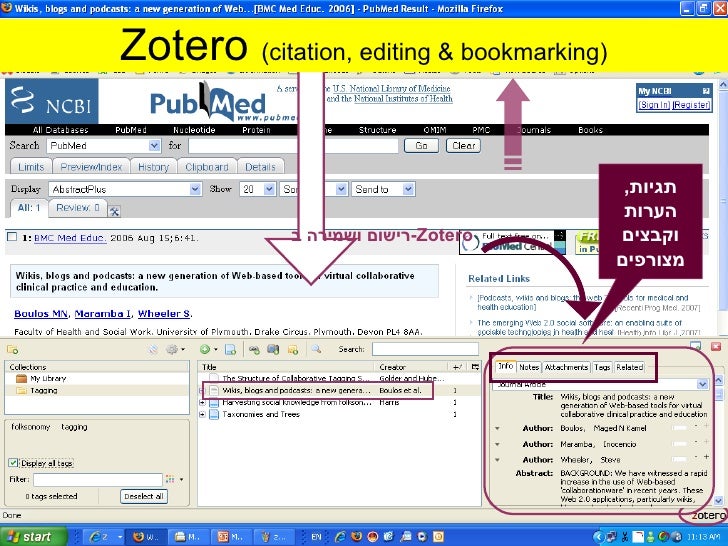Click the column picker icon in items list
This screenshot has height=546, width=728.
475,367
